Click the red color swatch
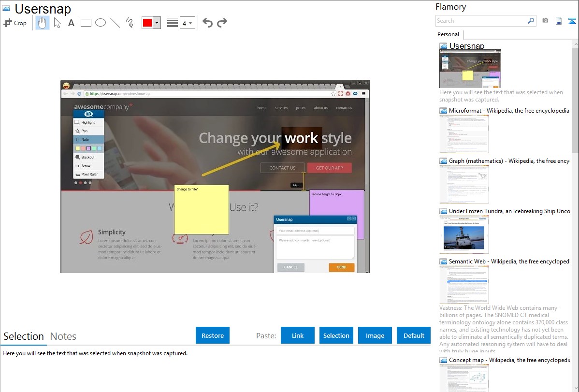This screenshot has height=392, width=579. pyautogui.click(x=147, y=23)
